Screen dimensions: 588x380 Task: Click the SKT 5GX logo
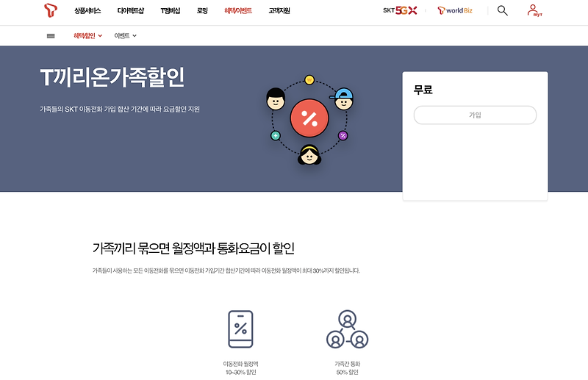pos(400,10)
